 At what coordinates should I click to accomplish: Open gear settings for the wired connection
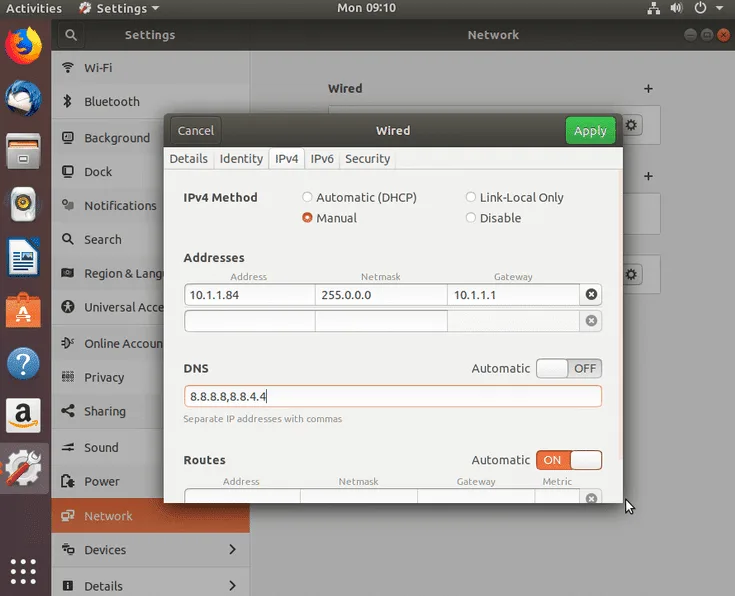click(631, 125)
